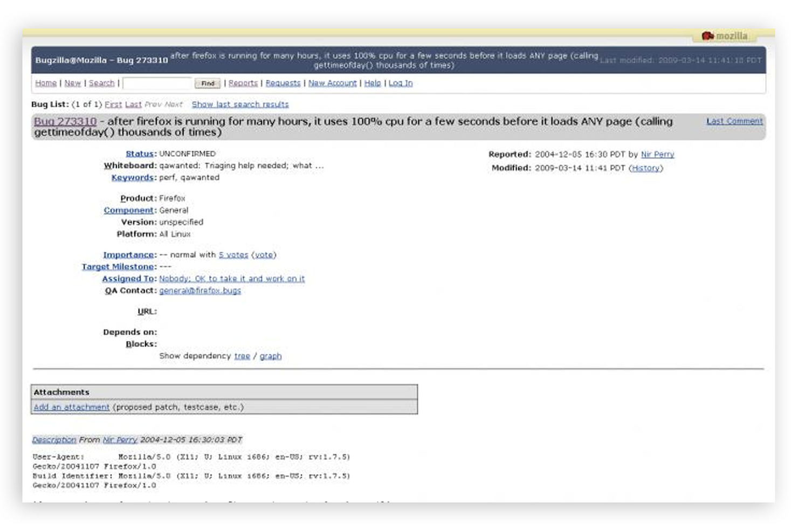
Task: Click the Mozilla logo icon
Action: [707, 36]
